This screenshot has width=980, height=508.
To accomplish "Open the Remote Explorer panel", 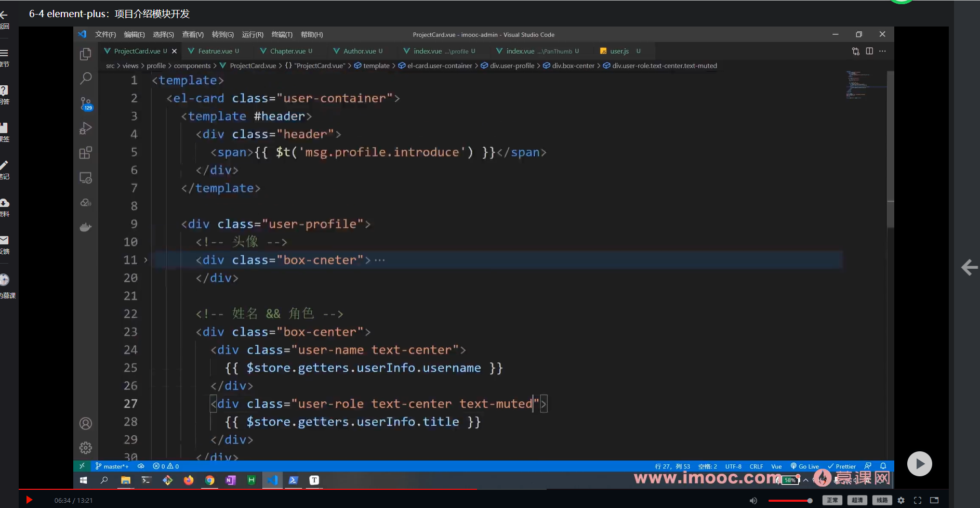I will pyautogui.click(x=86, y=178).
